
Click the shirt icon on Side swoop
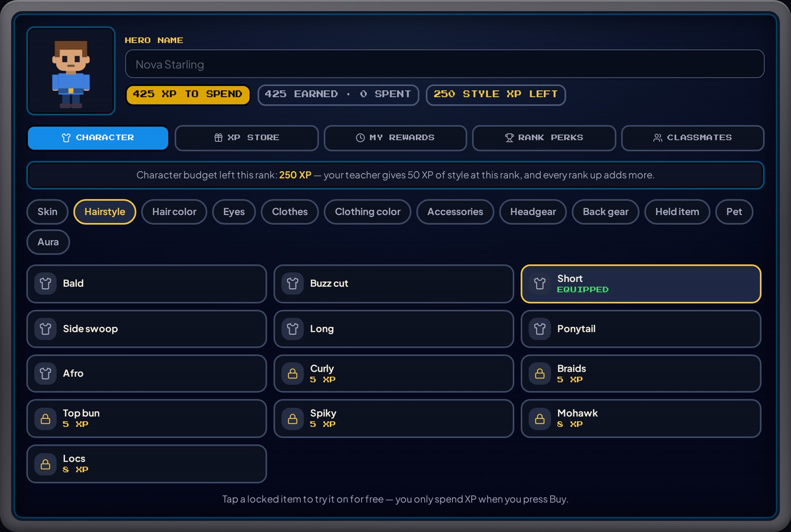(45, 329)
